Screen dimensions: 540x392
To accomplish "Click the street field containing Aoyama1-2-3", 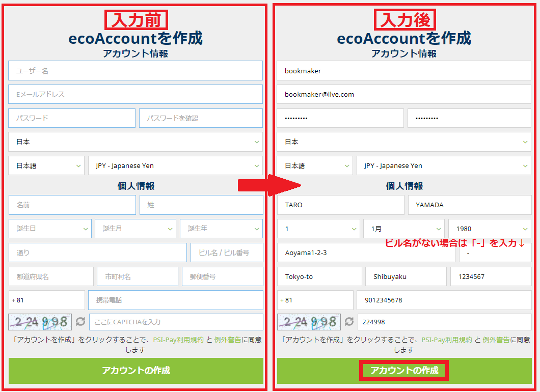I will pyautogui.click(x=366, y=253).
